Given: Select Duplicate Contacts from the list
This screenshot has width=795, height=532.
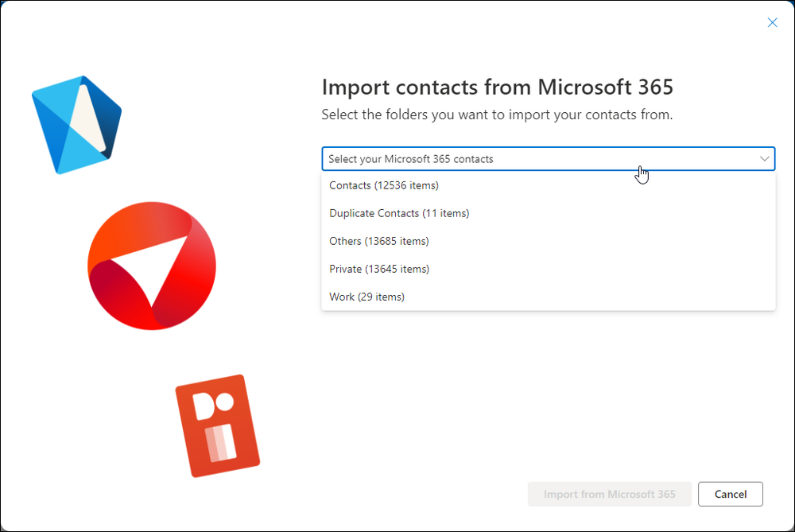Looking at the screenshot, I should [399, 213].
